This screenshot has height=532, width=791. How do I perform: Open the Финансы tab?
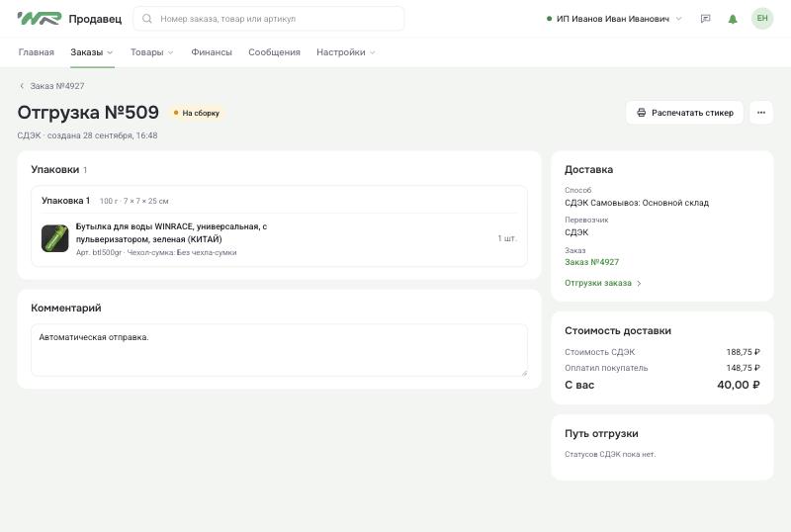[212, 52]
